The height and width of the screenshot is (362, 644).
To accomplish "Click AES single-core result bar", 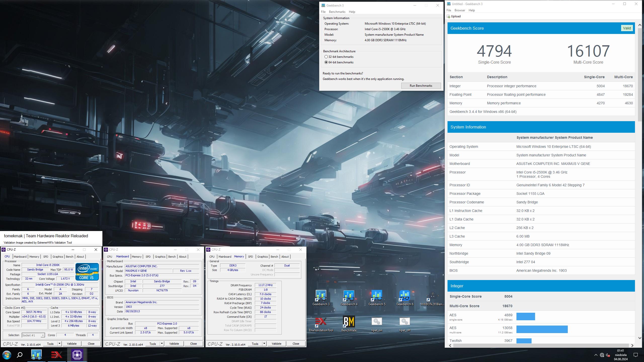I will pos(526,316).
